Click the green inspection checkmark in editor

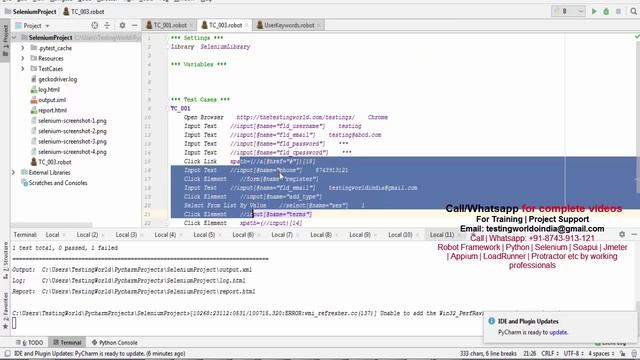click(637, 37)
